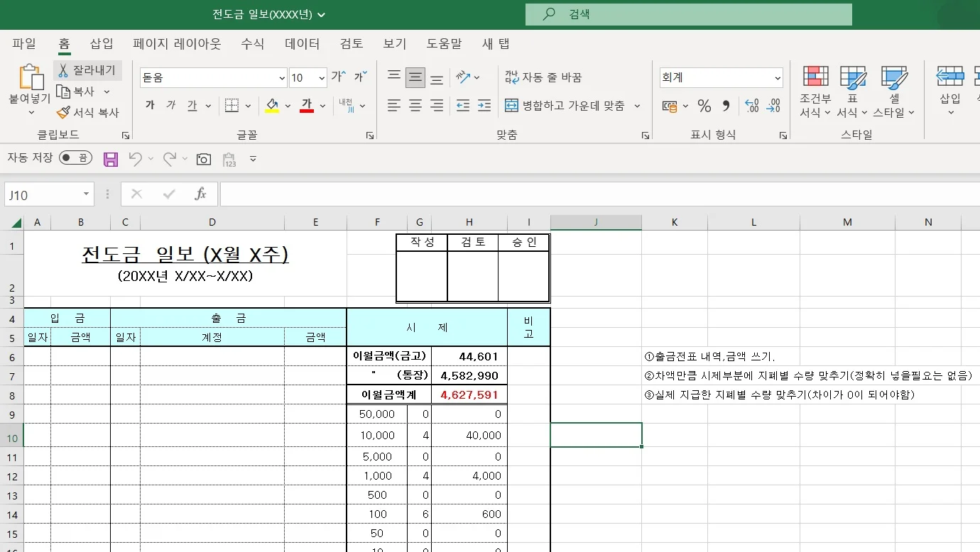Screen dimensions: 980x552
Task: Align text to bottom of cell
Action: (x=437, y=77)
